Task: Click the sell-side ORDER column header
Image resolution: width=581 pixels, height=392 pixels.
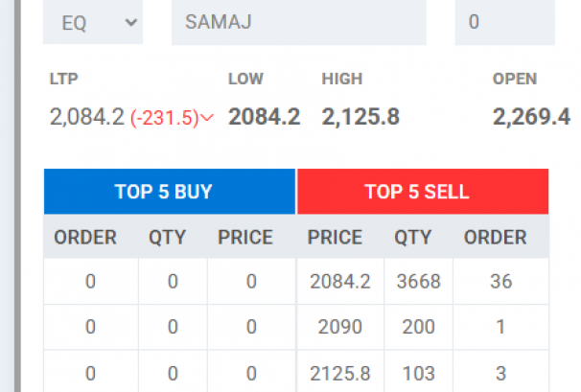Action: coord(495,238)
